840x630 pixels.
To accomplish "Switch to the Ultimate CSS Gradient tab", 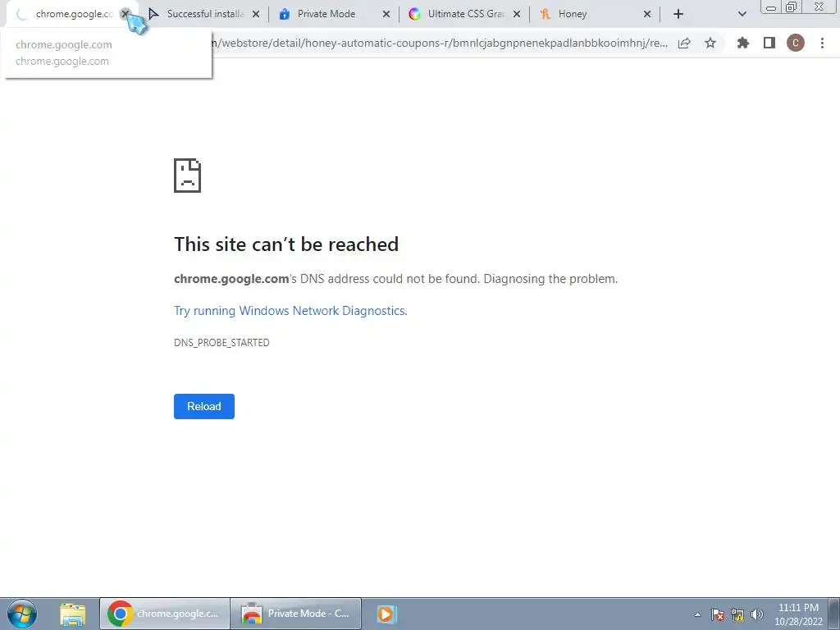I will click(x=464, y=14).
